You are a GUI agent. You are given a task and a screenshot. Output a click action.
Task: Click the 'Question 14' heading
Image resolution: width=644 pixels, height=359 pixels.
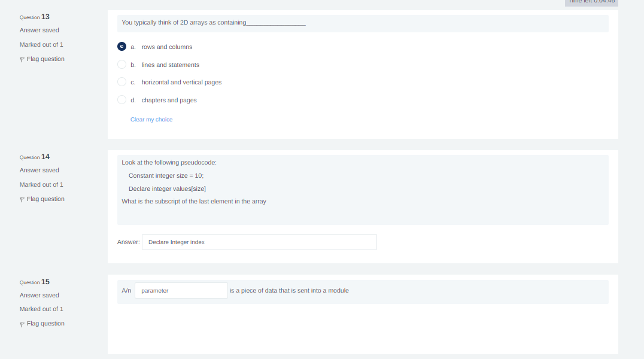click(x=35, y=157)
